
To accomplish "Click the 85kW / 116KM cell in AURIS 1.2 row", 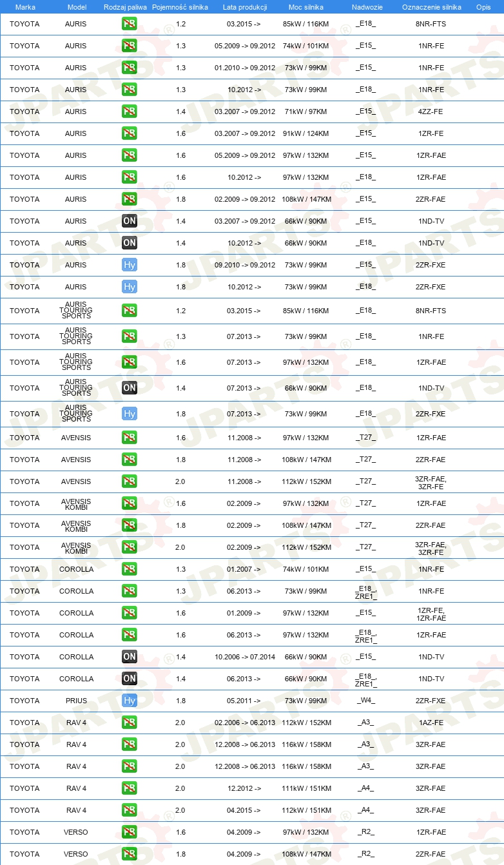I will click(306, 24).
